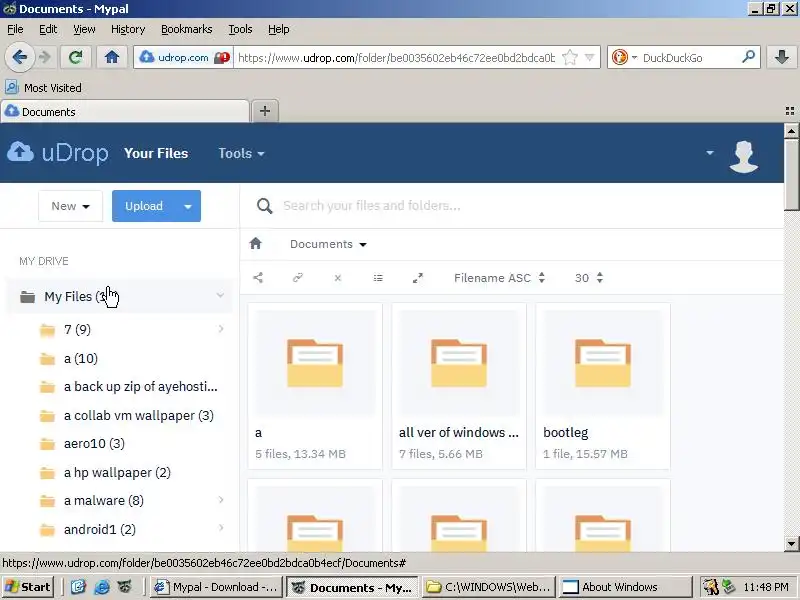The height and width of the screenshot is (600, 800).
Task: Select the 'a (10)' folder in sidebar
Action: (81, 359)
